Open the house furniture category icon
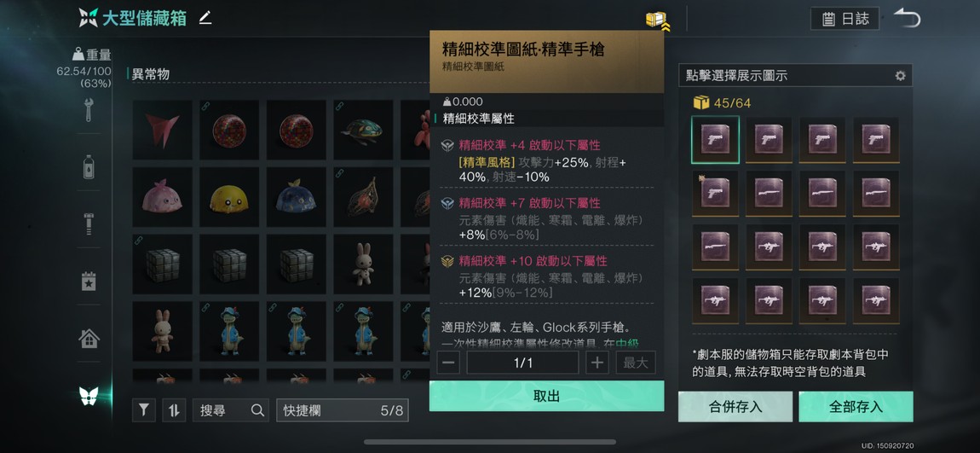 89,339
